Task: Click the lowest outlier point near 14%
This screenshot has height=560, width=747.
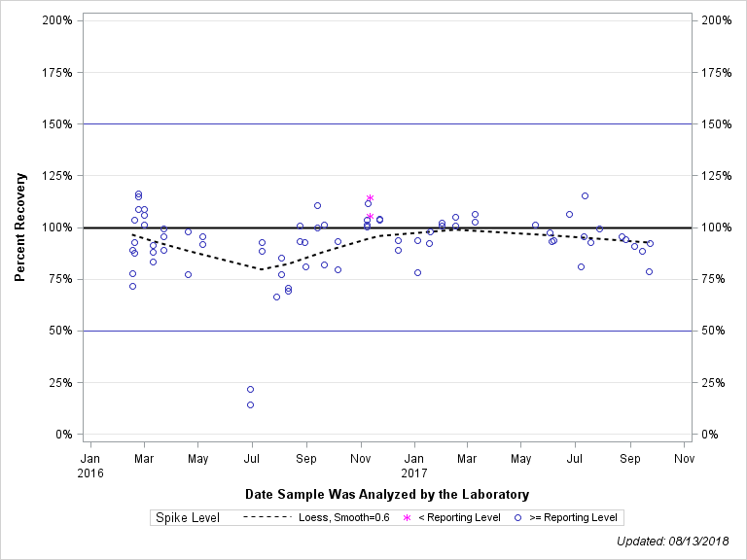Action: [251, 405]
